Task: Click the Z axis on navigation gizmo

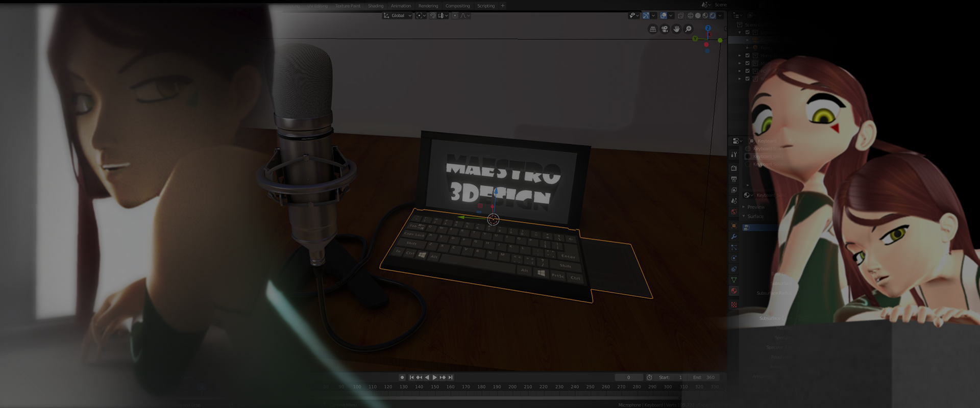Action: point(708,29)
